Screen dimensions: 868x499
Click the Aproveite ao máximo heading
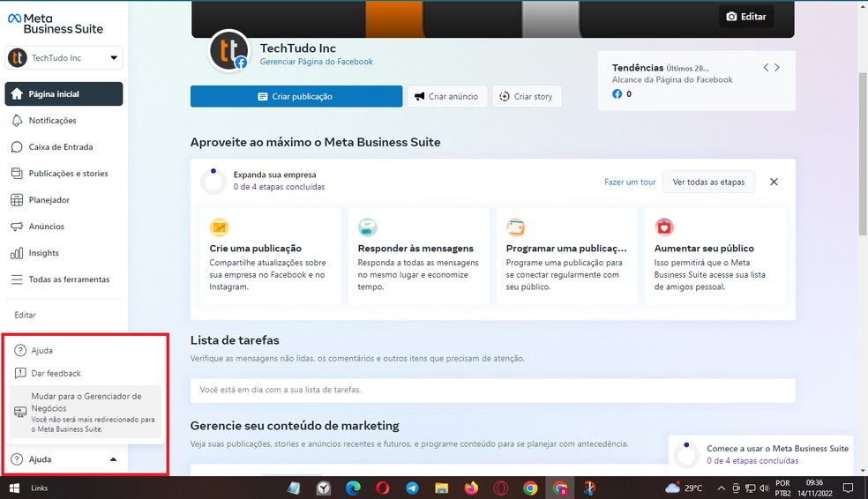[316, 142]
